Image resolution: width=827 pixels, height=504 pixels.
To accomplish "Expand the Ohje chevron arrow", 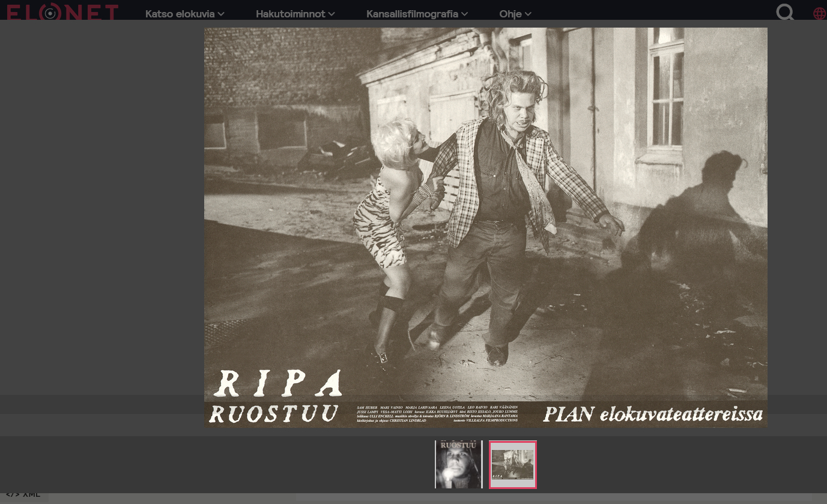I will click(528, 14).
